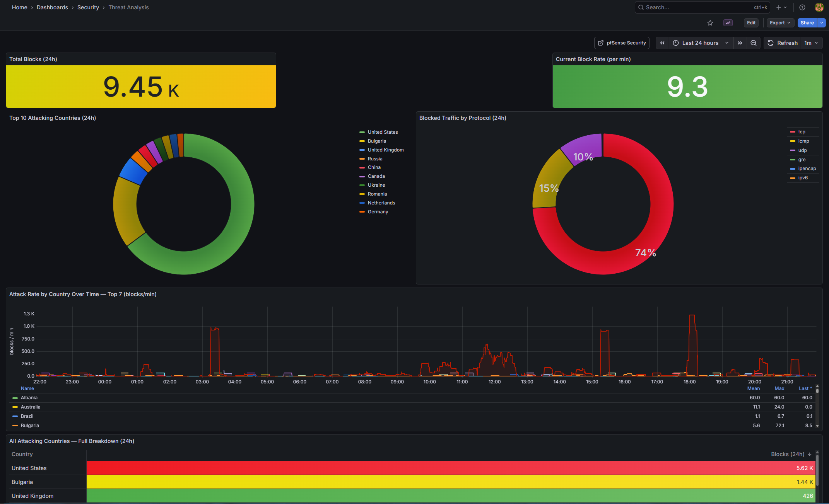Click the purple dashboard switch arrows icon
The width and height of the screenshot is (829, 504).
[x=728, y=23]
